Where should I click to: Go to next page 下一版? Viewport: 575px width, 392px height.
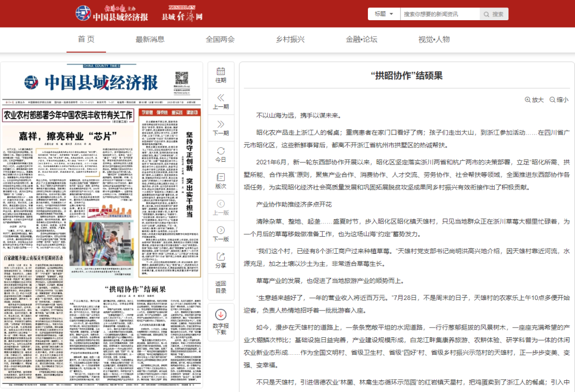(x=221, y=233)
